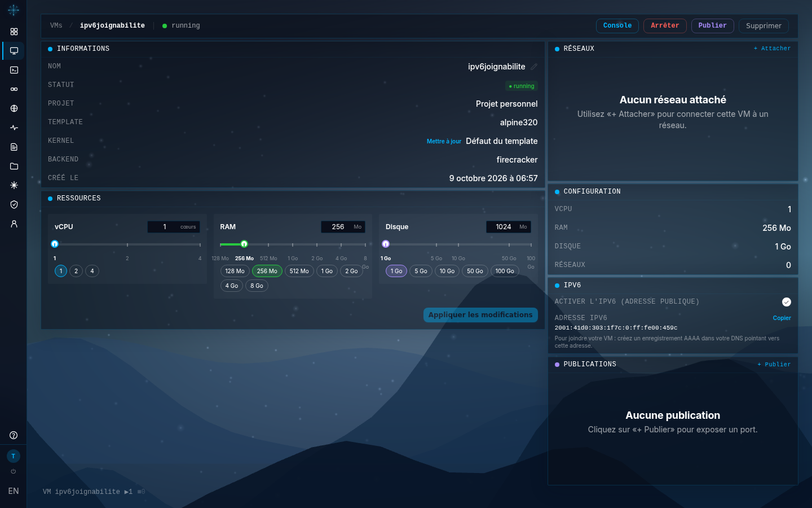This screenshot has height=508, width=812.
Task: Select 50 Go disk preset
Action: (x=475, y=271)
